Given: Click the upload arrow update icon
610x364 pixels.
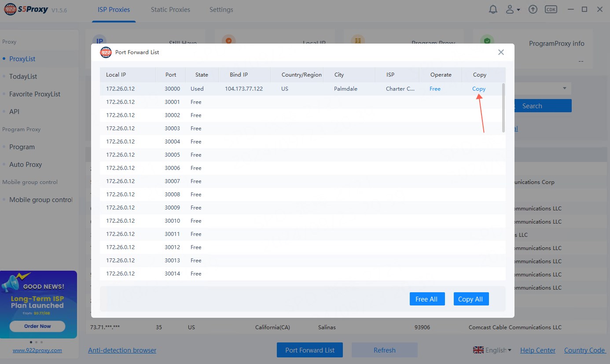Looking at the screenshot, I should [533, 9].
